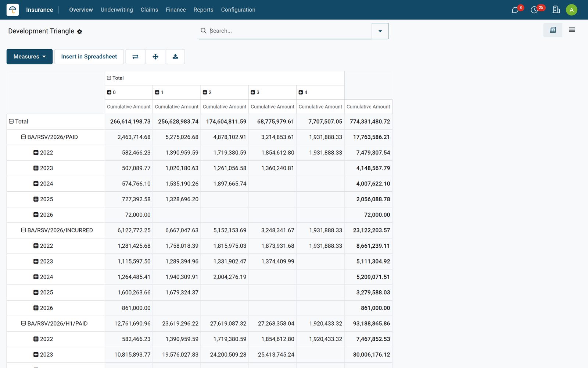Open the Overview menu

click(x=81, y=10)
